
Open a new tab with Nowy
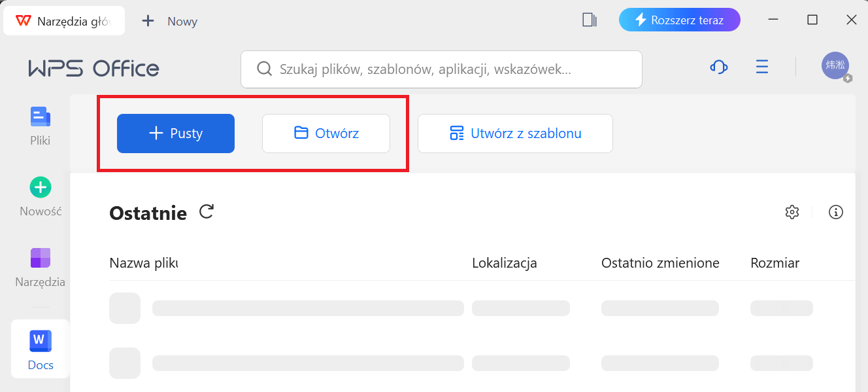point(169,21)
